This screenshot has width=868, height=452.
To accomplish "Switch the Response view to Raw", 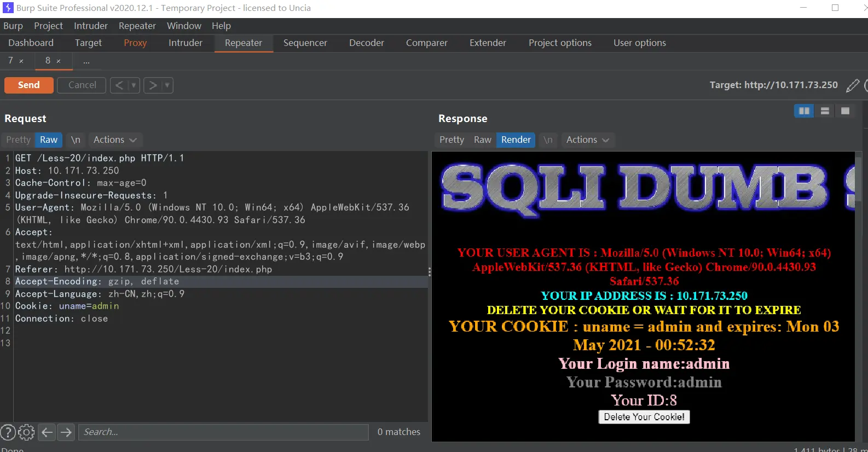I will click(482, 140).
